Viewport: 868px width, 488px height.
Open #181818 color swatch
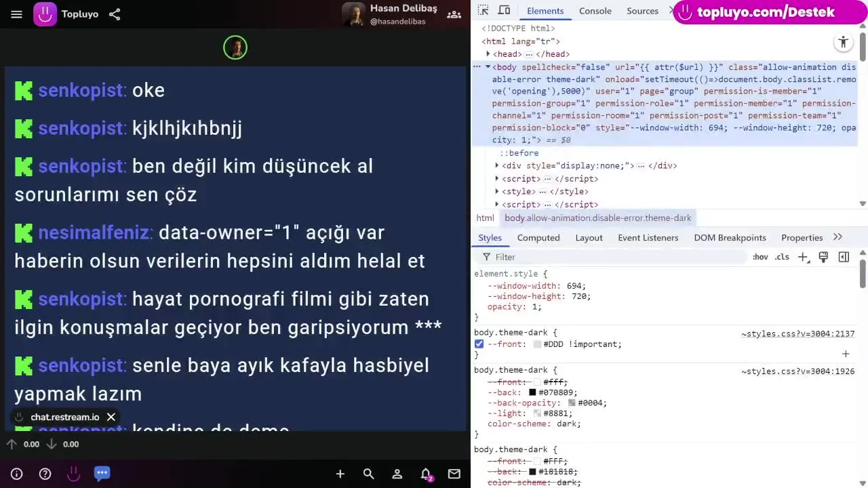pyautogui.click(x=532, y=472)
